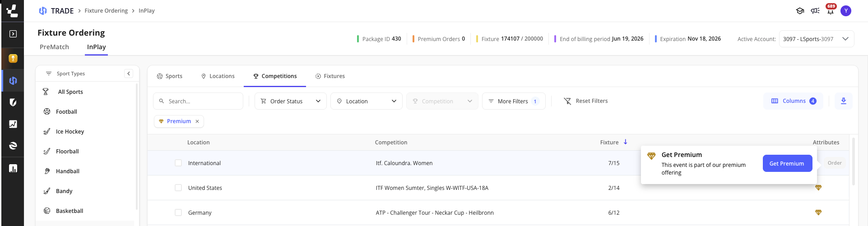Screen dimensions: 868x226
Task: Open the Order Status dropdown
Action: click(x=291, y=101)
